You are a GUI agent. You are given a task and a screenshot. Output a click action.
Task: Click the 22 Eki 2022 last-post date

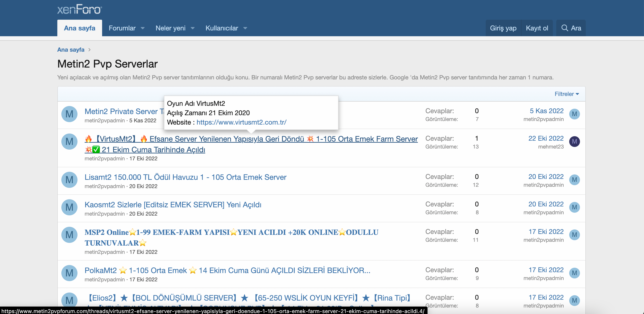(546, 138)
